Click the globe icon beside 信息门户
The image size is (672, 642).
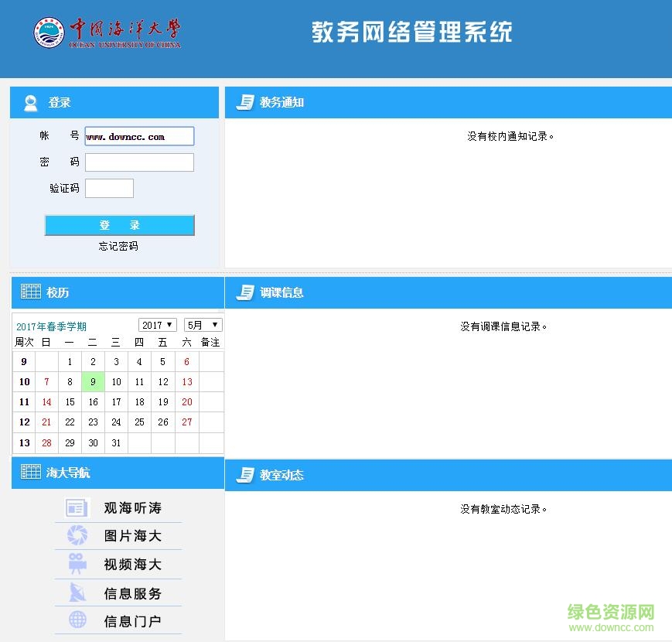click(x=77, y=620)
